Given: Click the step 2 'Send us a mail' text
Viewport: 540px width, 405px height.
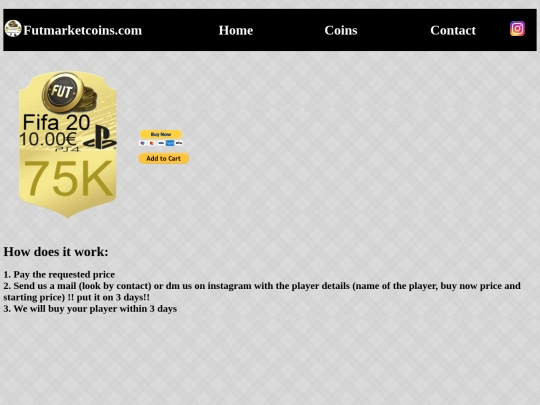Looking at the screenshot, I should pyautogui.click(x=262, y=291).
